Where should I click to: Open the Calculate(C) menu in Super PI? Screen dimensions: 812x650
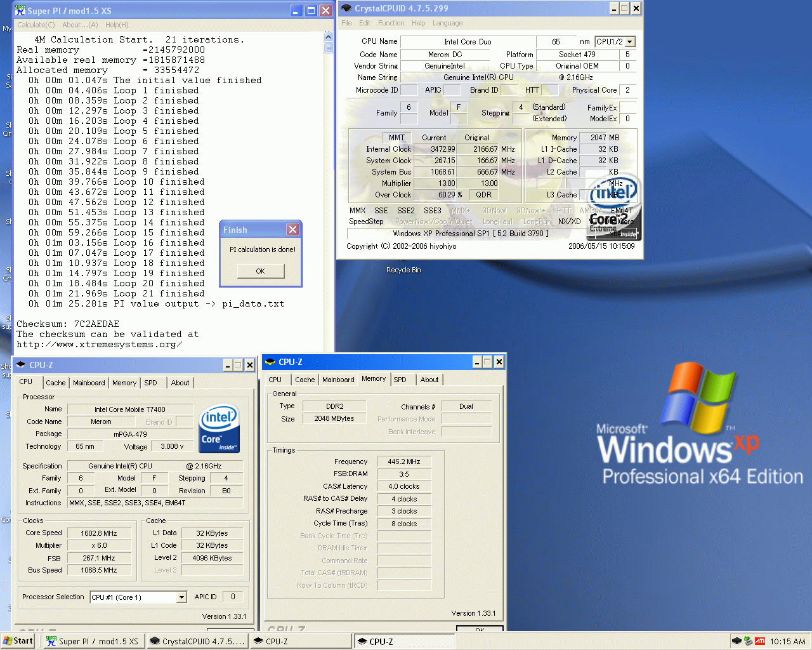(36, 25)
